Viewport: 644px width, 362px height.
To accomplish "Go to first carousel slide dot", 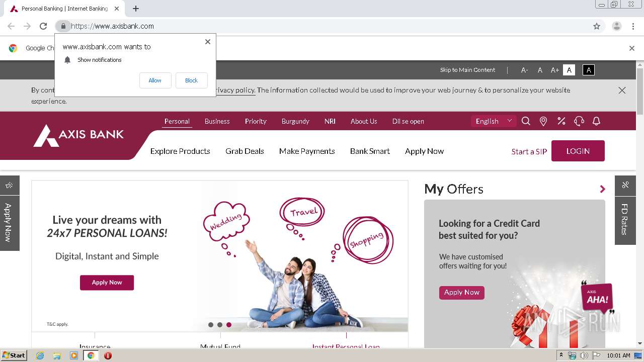I will (211, 325).
